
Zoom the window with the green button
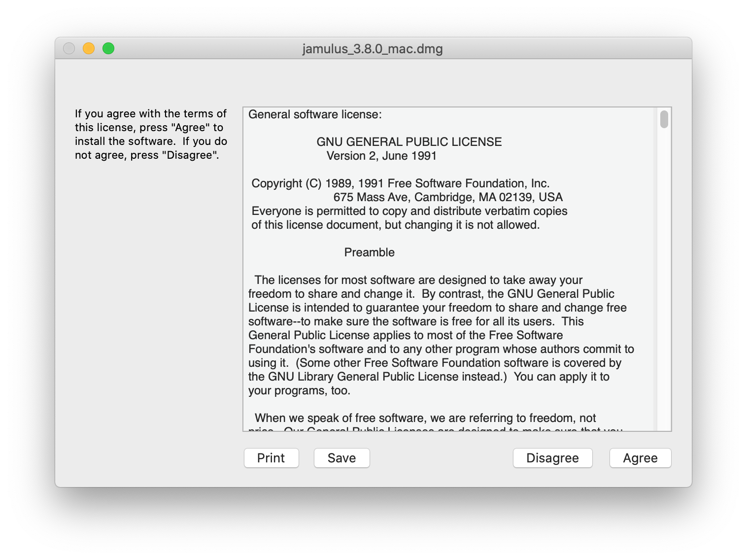[x=108, y=48]
